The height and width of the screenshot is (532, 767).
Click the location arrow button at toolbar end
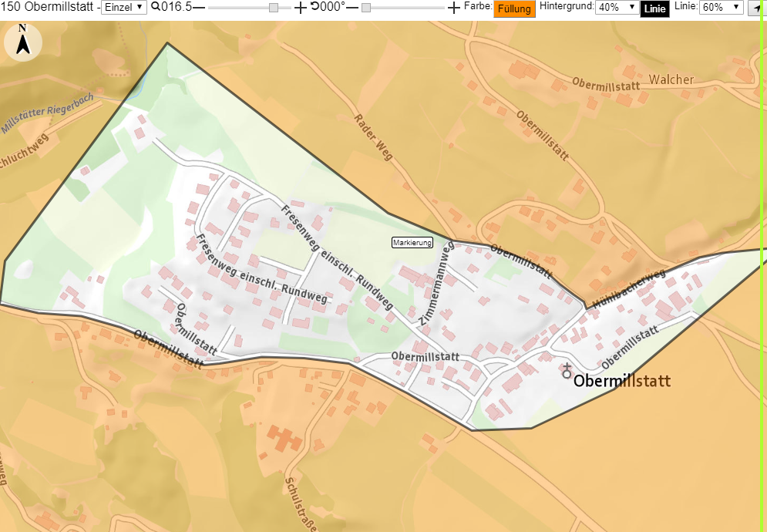coord(755,8)
